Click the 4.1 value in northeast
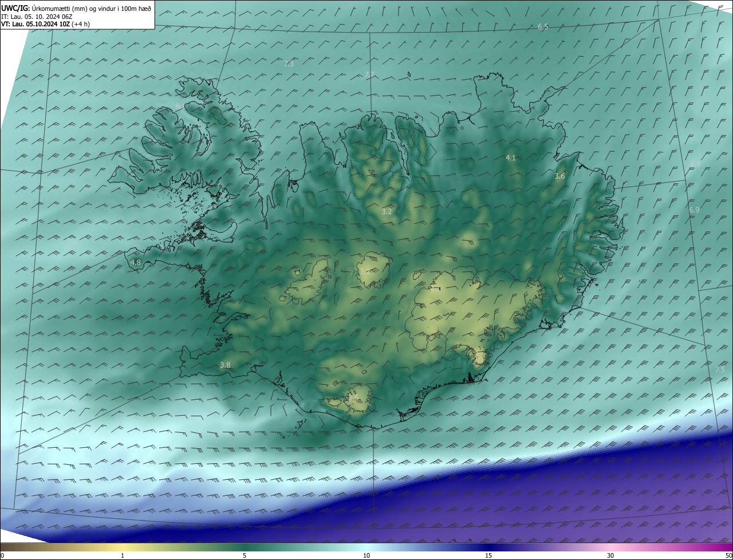The height and width of the screenshot is (560, 733). pos(511,157)
